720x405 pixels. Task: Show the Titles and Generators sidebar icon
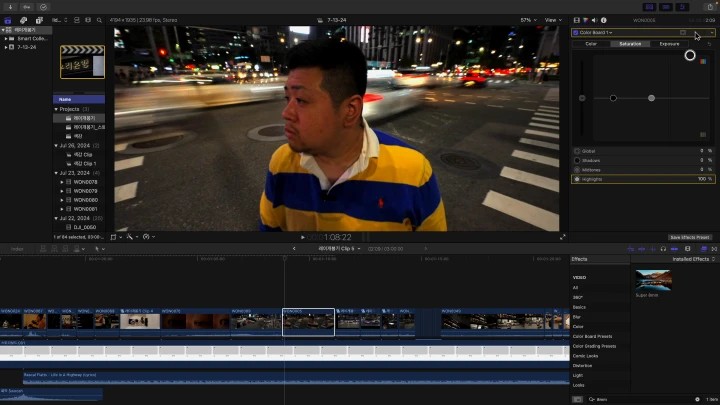tap(39, 20)
